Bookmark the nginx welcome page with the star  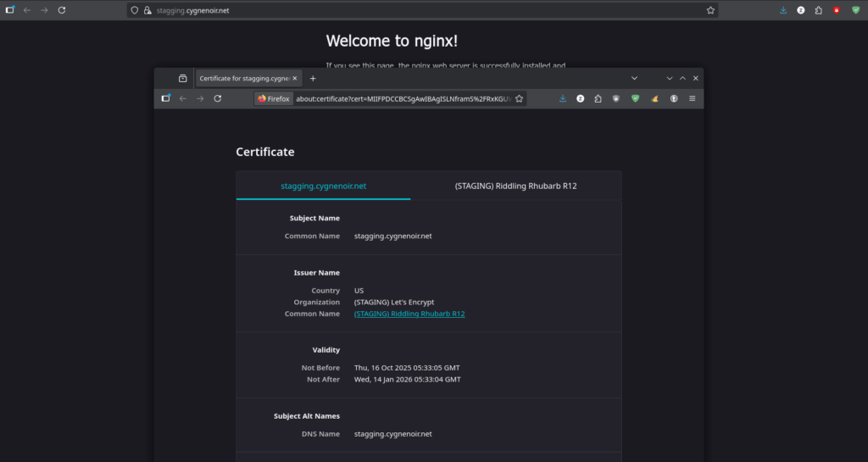pyautogui.click(x=710, y=10)
